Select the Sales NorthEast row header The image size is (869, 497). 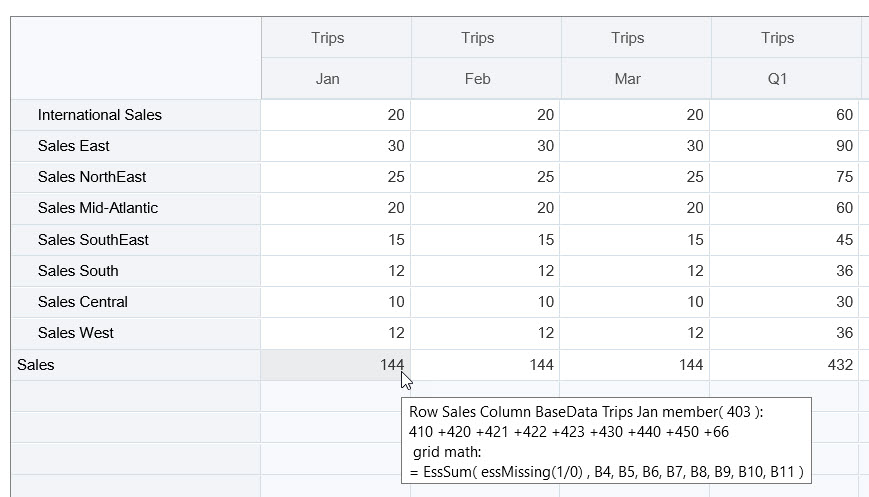pos(92,177)
